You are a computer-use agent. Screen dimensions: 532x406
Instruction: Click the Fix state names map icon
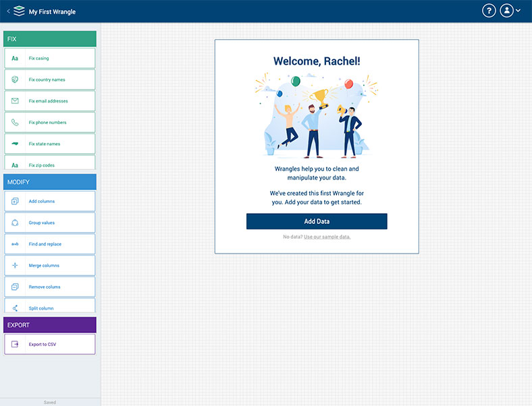(x=15, y=144)
